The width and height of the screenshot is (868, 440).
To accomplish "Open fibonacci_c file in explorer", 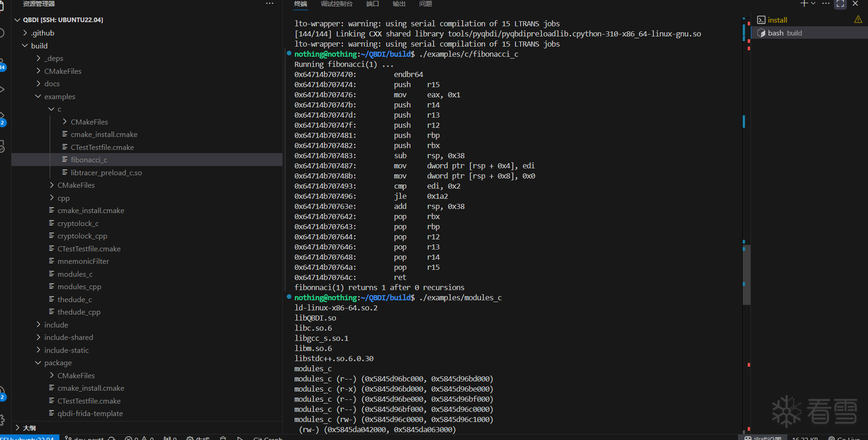I will coord(89,160).
